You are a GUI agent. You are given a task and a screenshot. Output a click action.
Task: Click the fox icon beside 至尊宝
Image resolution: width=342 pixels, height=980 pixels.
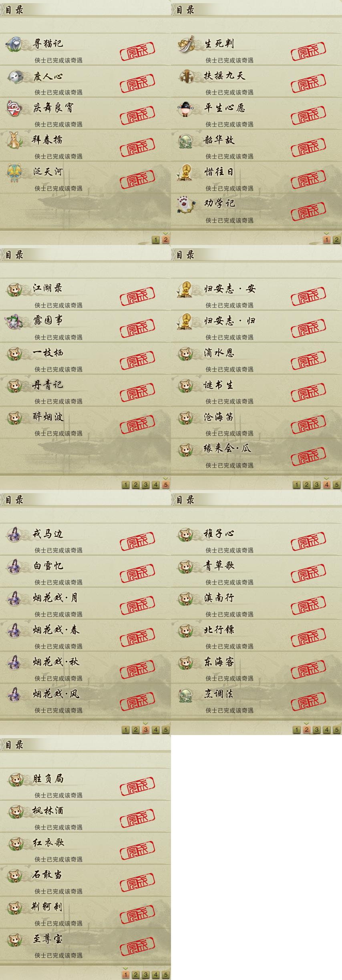pyautogui.click(x=15, y=939)
